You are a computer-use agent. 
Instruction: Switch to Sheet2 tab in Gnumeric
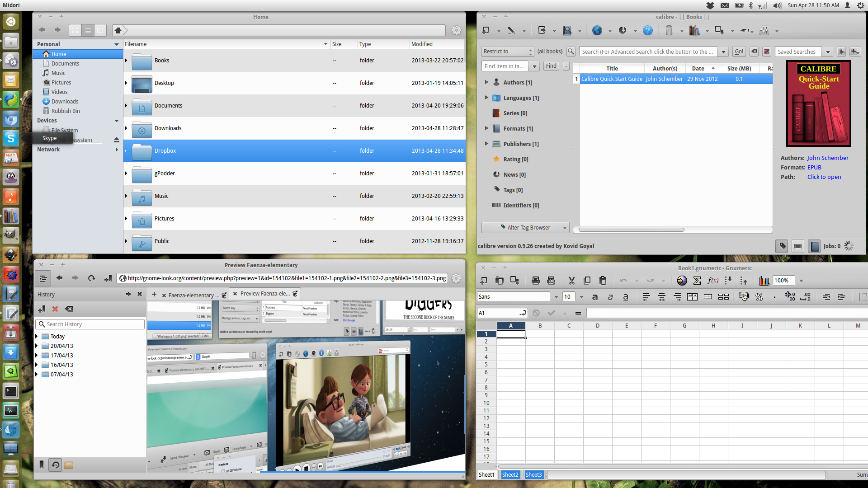click(510, 474)
